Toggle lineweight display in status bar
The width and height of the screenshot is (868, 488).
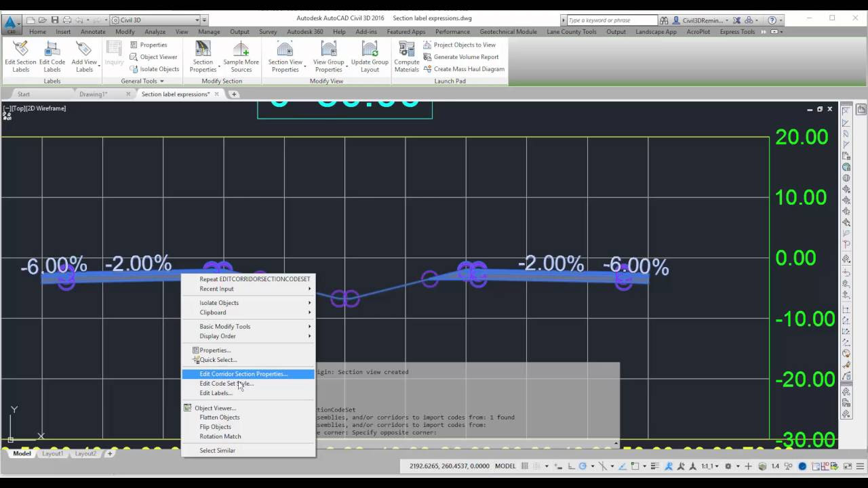(x=654, y=466)
